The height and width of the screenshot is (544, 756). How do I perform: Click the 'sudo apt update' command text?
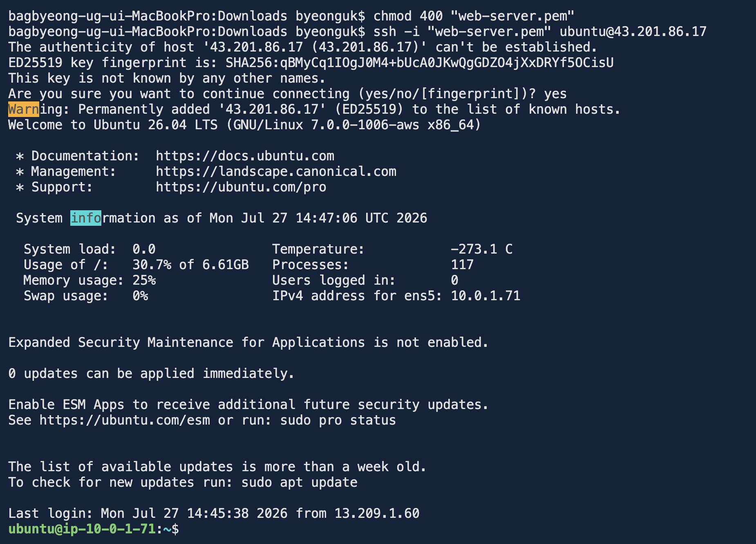pyautogui.click(x=300, y=482)
